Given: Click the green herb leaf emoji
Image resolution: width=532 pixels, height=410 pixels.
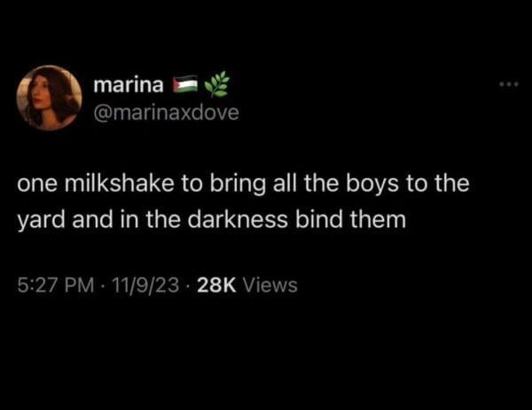Looking at the screenshot, I should click(x=217, y=84).
